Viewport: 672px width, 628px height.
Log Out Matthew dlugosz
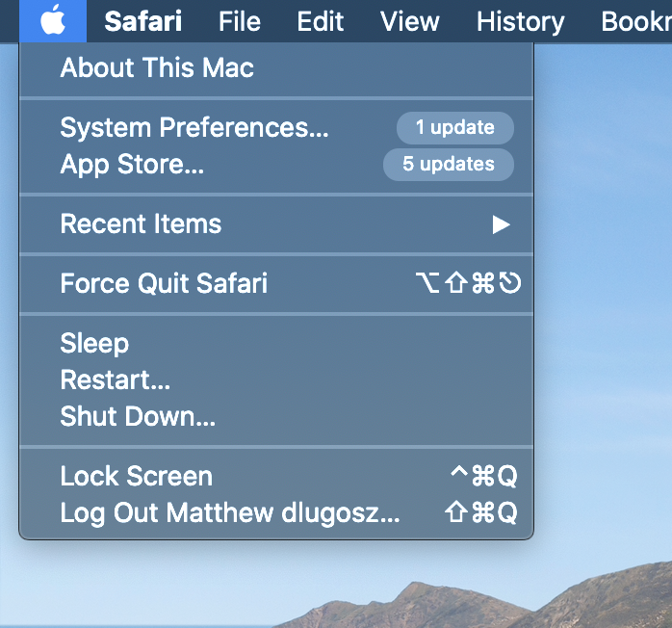pyautogui.click(x=229, y=512)
